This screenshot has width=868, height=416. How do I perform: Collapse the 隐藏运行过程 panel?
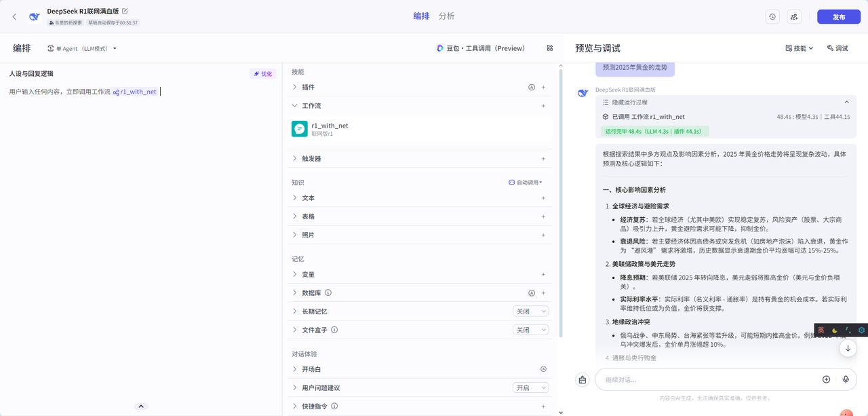click(846, 102)
